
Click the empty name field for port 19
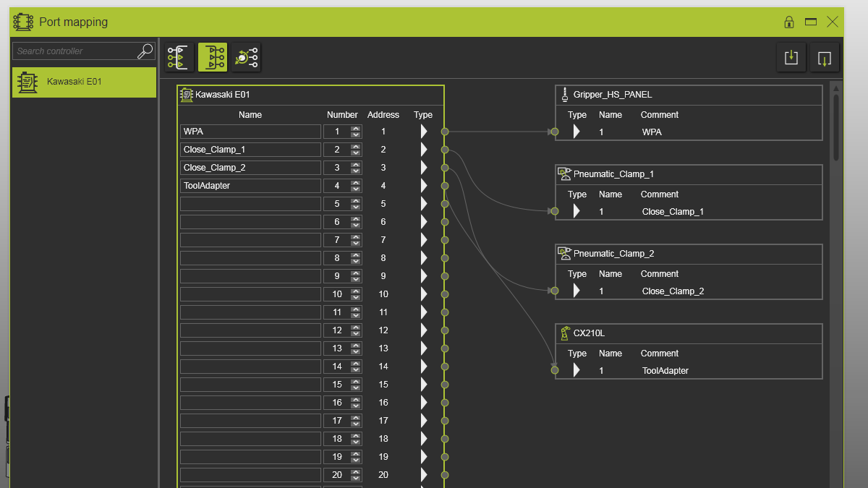(250, 457)
